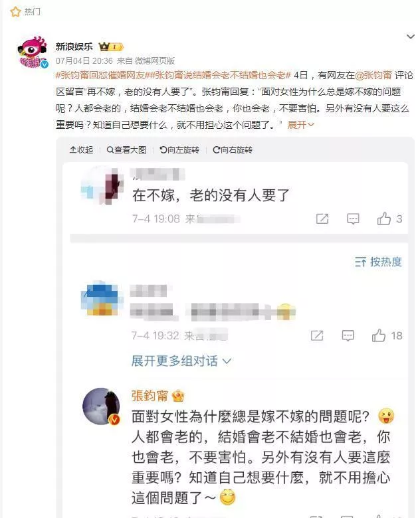
Task: Select 查看大图 to view large image
Action: [x=126, y=150]
